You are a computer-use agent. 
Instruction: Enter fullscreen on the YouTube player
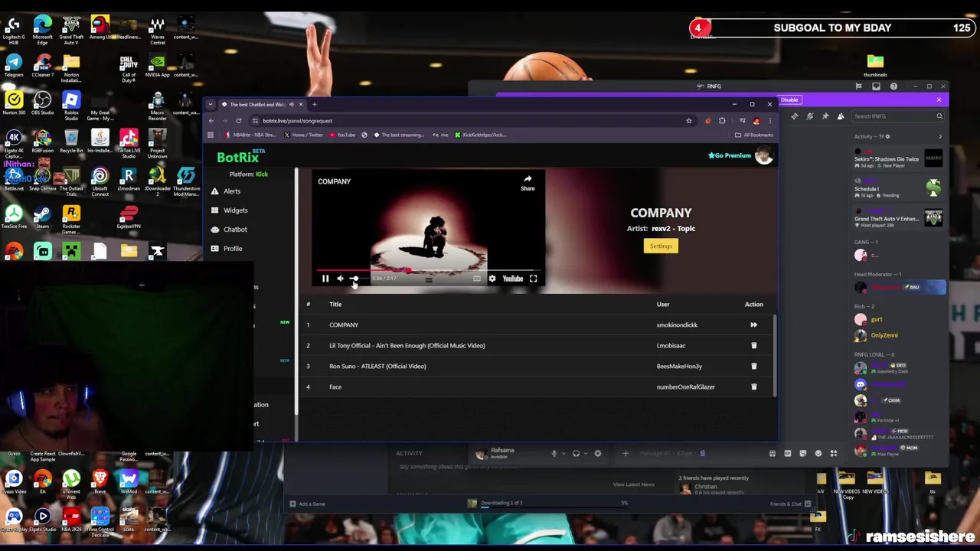point(533,279)
